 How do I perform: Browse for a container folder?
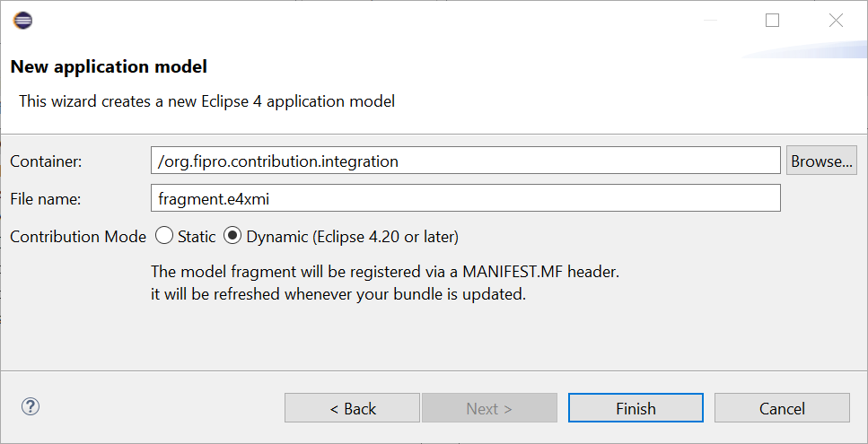(821, 161)
